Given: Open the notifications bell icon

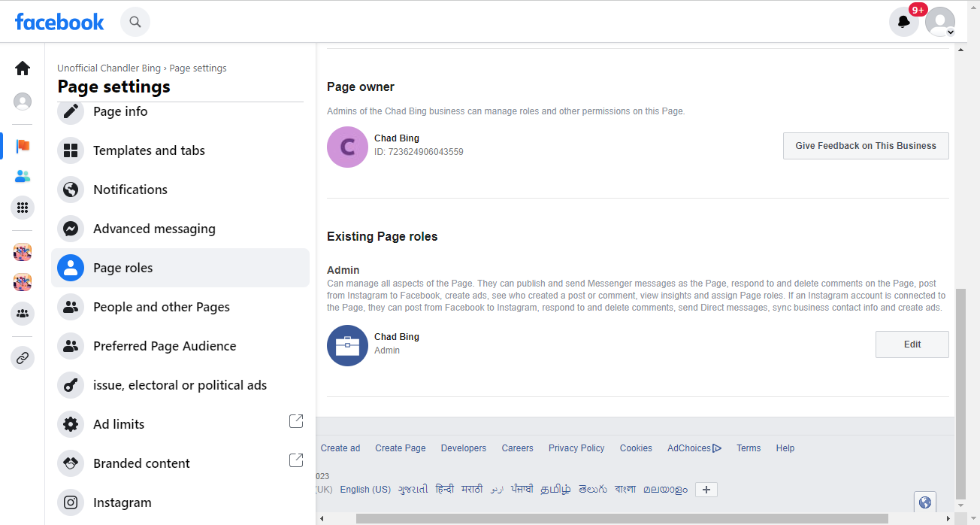Looking at the screenshot, I should point(903,22).
